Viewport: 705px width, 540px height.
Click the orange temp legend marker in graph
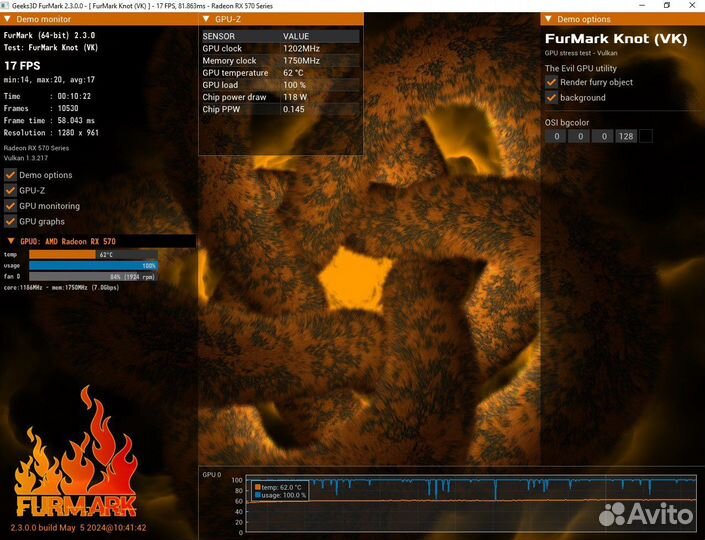[x=257, y=487]
